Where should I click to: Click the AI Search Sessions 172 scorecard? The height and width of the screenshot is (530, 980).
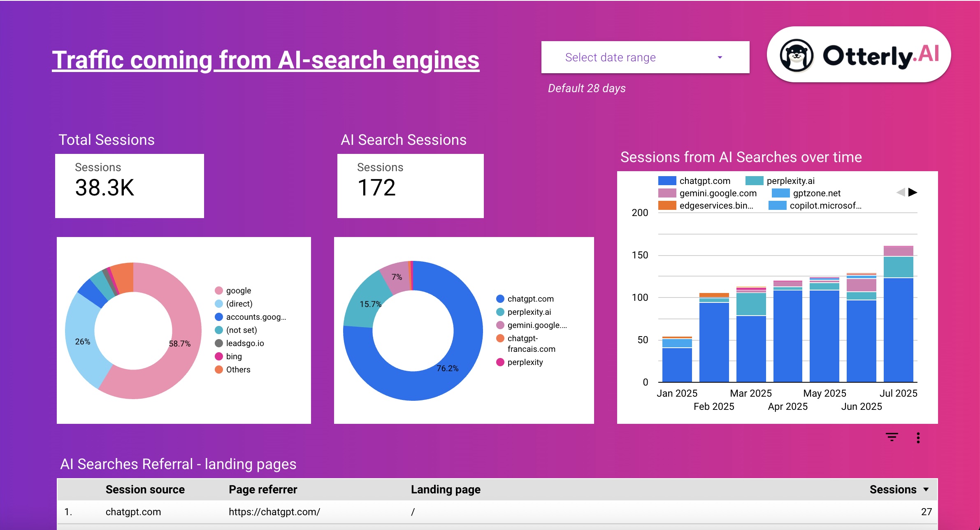click(411, 186)
